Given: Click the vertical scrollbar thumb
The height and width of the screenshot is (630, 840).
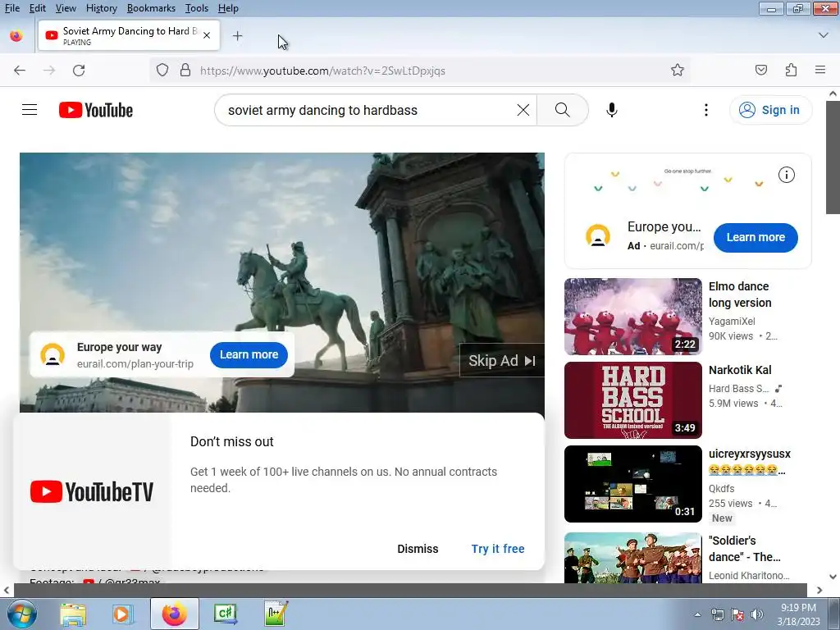Looking at the screenshot, I should (x=833, y=157).
